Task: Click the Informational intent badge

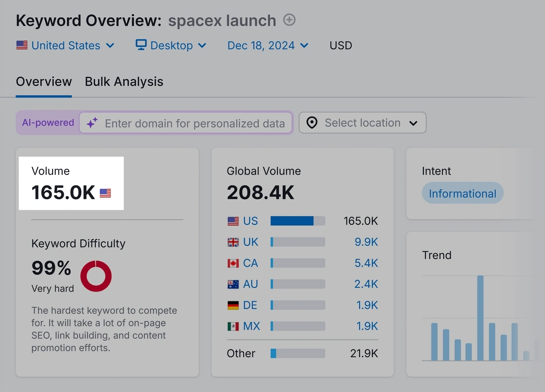Action: click(462, 194)
